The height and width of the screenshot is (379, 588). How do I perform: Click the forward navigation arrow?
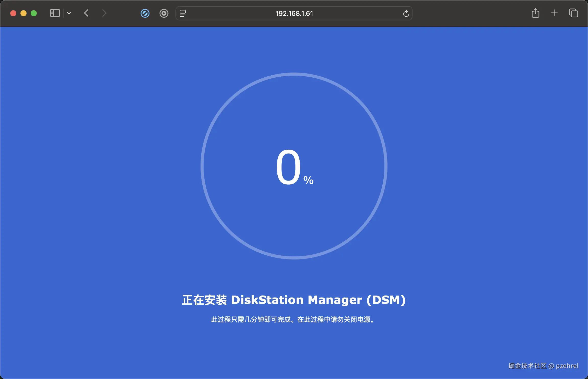click(104, 13)
